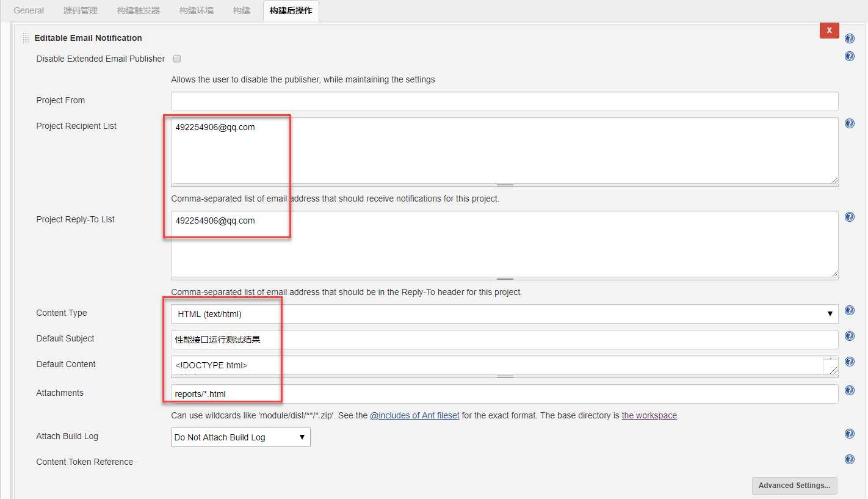Open help for Content Token Reference
868x499 pixels.
849,459
